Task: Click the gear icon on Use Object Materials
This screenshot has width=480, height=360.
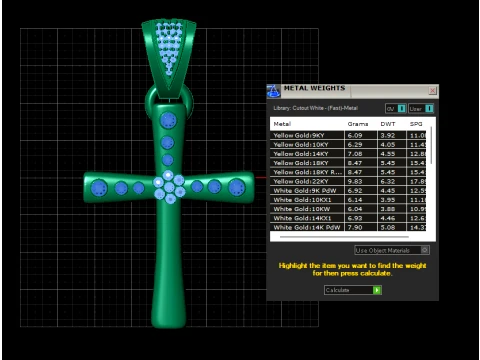Action: [425, 250]
